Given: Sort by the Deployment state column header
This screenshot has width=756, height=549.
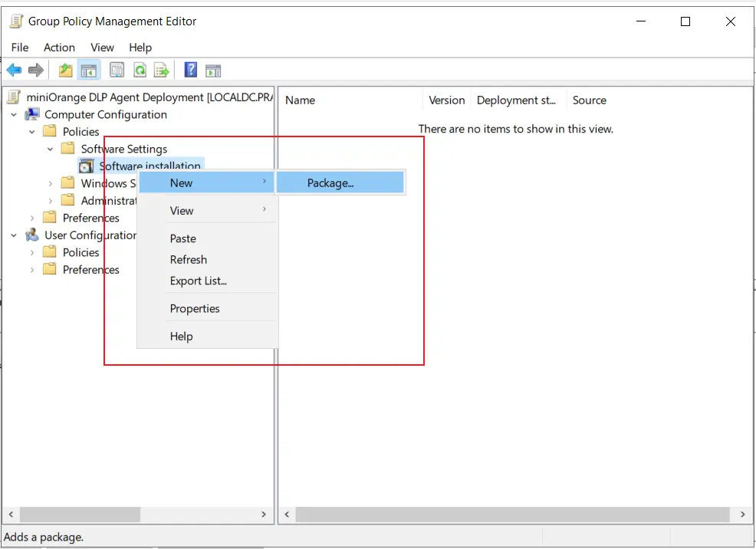Looking at the screenshot, I should click(x=518, y=100).
